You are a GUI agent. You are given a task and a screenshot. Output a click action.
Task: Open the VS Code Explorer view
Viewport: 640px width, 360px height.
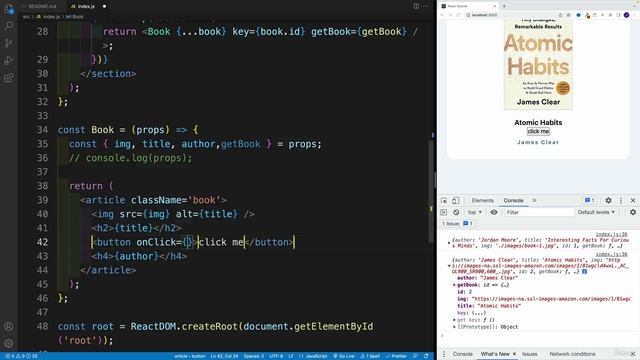click(x=9, y=9)
